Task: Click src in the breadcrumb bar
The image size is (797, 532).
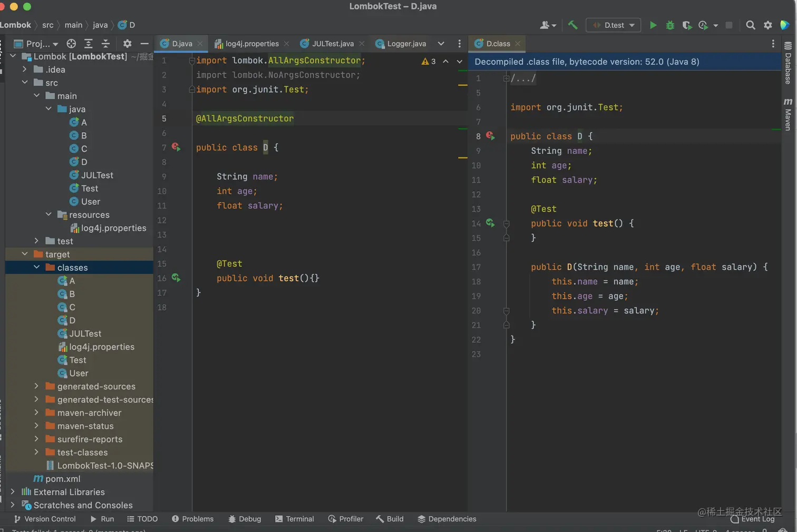Action: [x=47, y=25]
